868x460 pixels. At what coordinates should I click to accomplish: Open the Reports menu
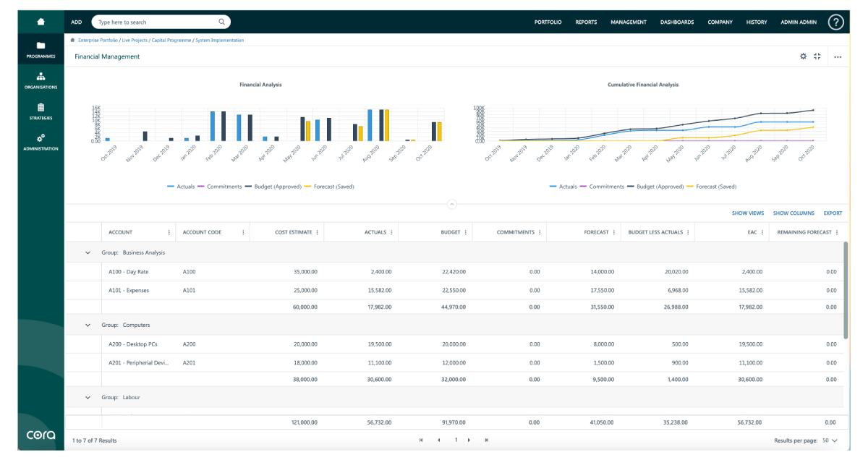pyautogui.click(x=586, y=22)
